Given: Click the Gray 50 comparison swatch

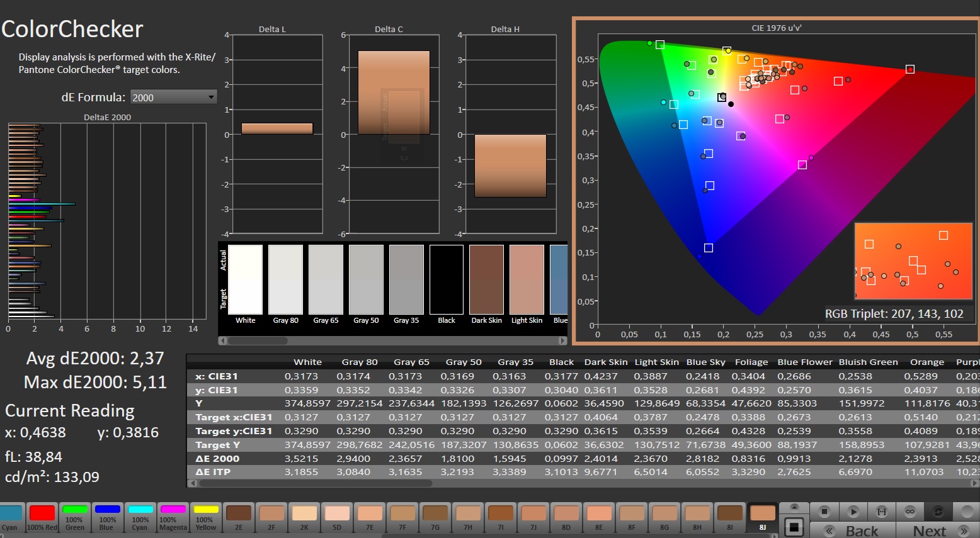Looking at the screenshot, I should [x=366, y=280].
